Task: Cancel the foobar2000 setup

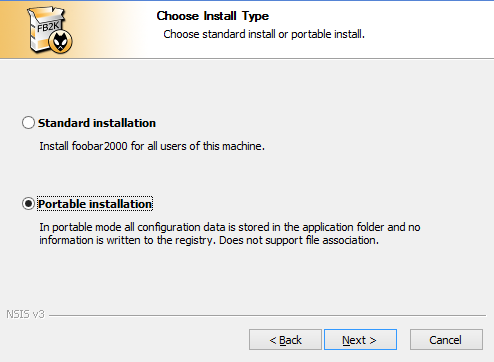Action: [x=446, y=340]
